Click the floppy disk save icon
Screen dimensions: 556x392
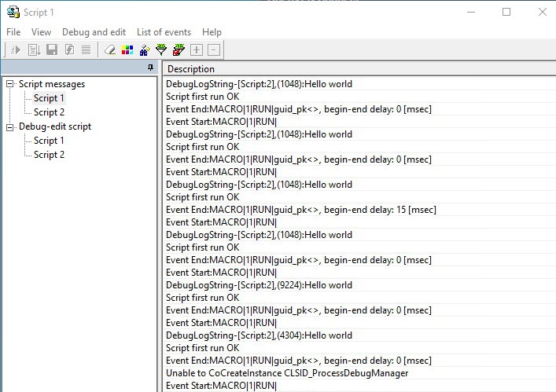[x=52, y=50]
